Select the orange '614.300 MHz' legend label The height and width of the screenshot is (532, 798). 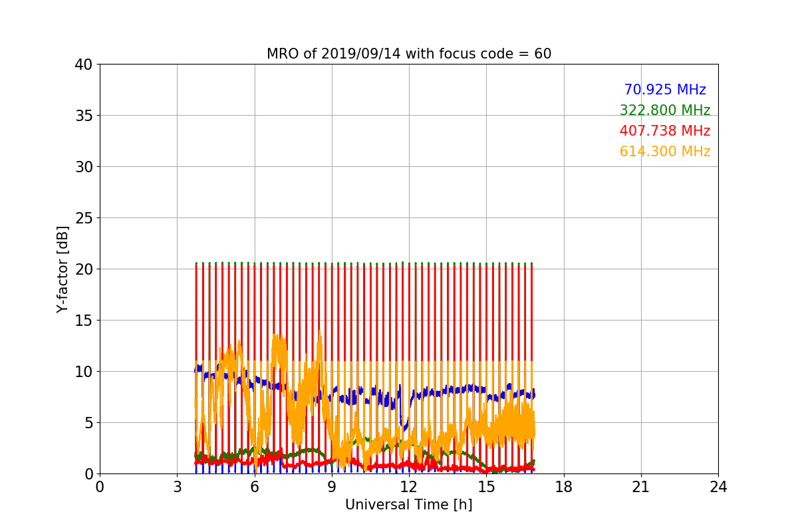pos(665,152)
